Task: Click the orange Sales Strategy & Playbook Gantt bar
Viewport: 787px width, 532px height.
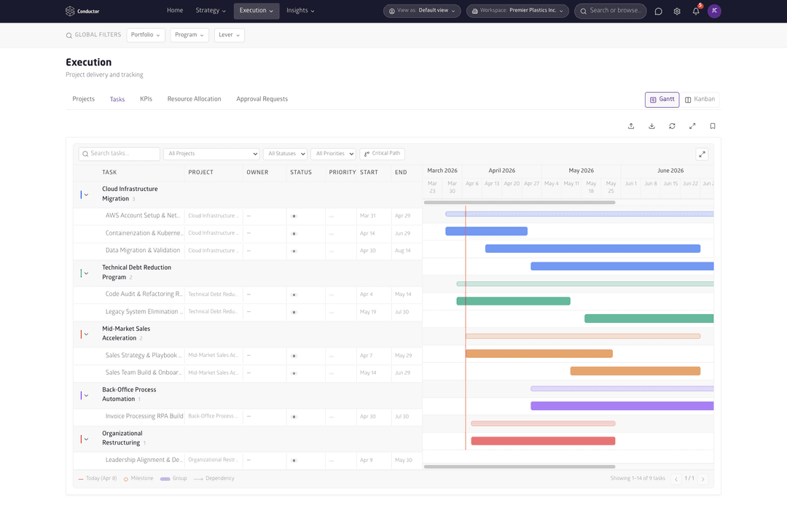Action: pos(539,353)
